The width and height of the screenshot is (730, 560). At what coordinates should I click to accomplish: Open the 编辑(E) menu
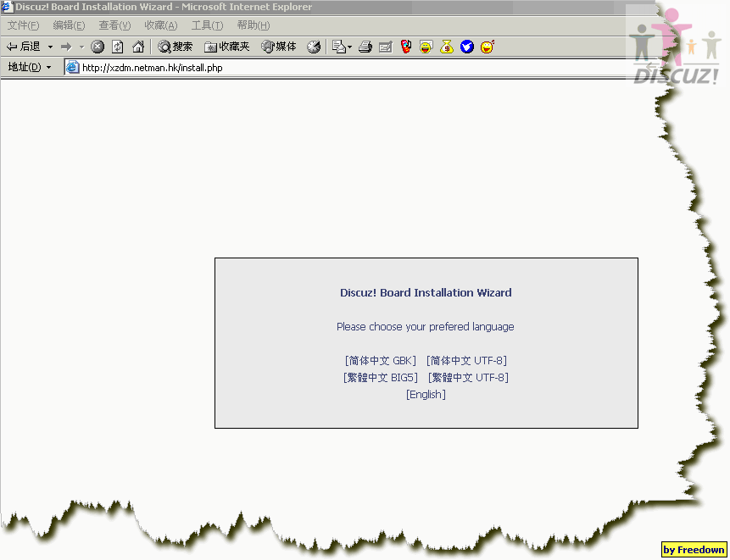click(69, 25)
